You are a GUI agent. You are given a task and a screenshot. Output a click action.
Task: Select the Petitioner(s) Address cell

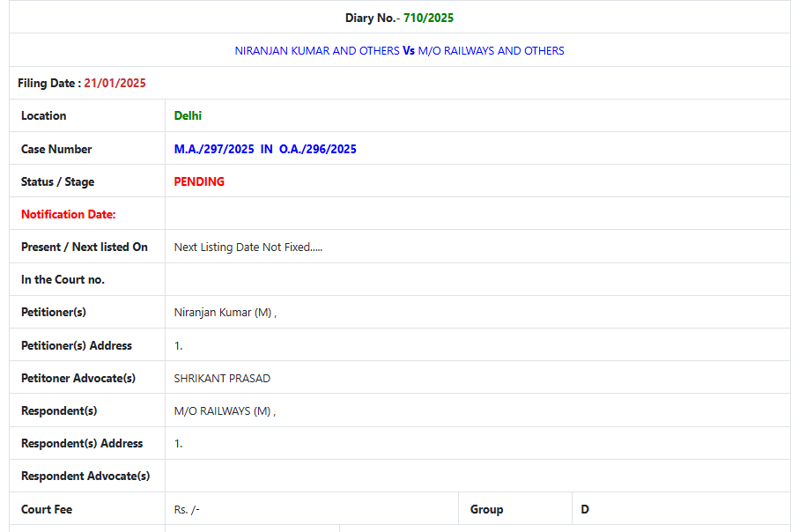179,345
